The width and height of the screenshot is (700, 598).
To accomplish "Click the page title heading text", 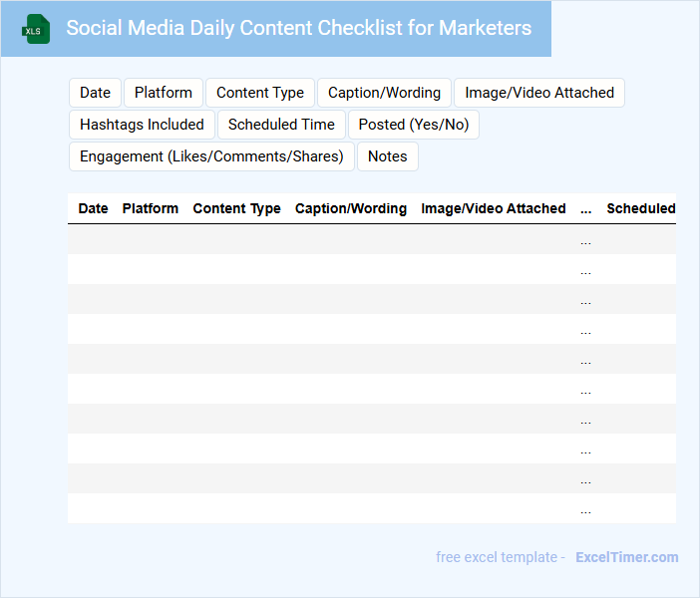I will click(299, 28).
